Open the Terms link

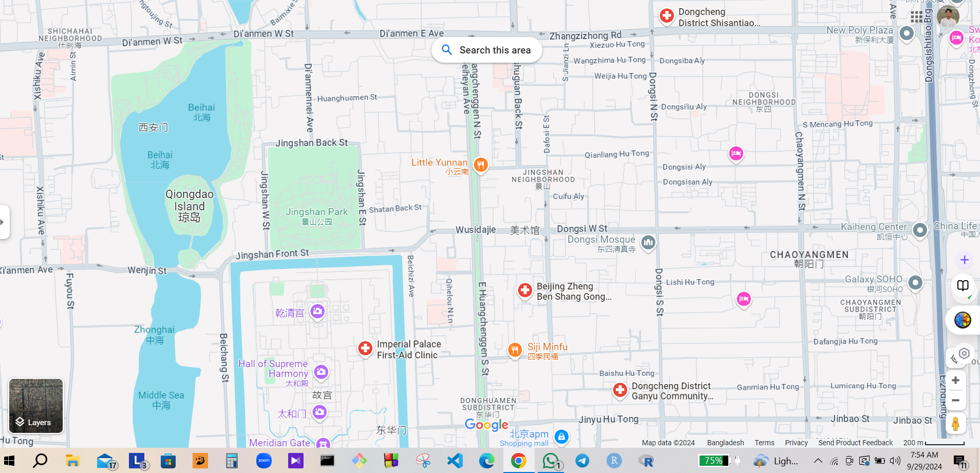tap(764, 443)
